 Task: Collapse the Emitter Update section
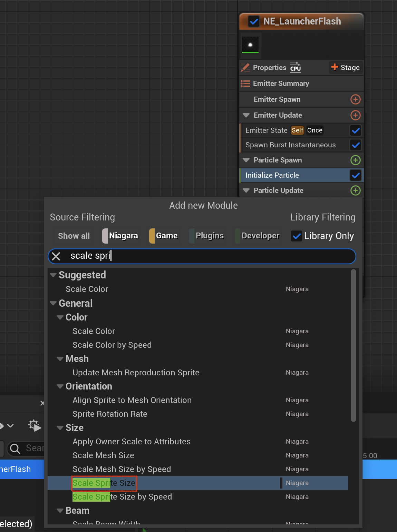[246, 115]
